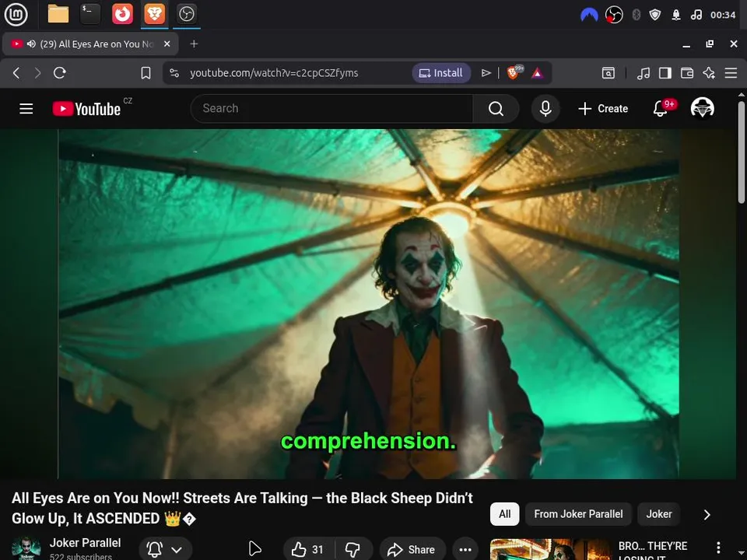Open the Brave Rewards triangle icon
747x560 pixels.
click(538, 73)
